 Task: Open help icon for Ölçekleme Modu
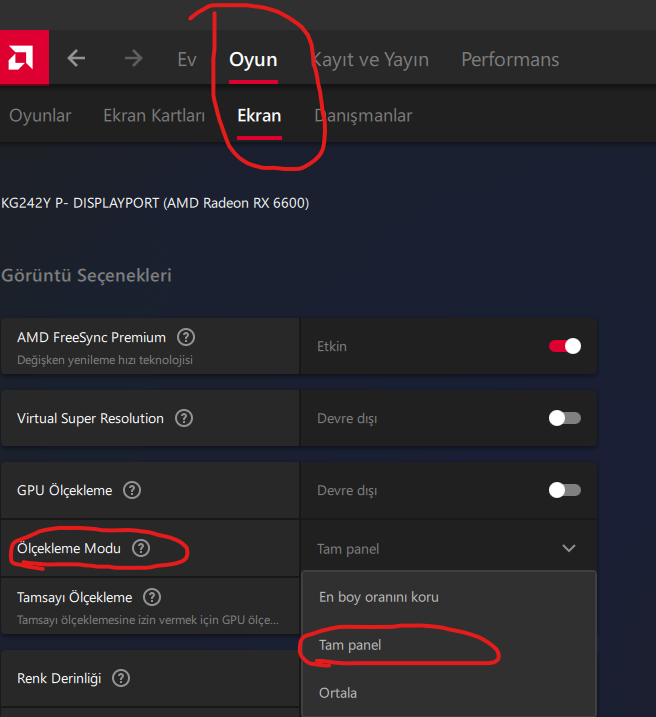[141, 548]
